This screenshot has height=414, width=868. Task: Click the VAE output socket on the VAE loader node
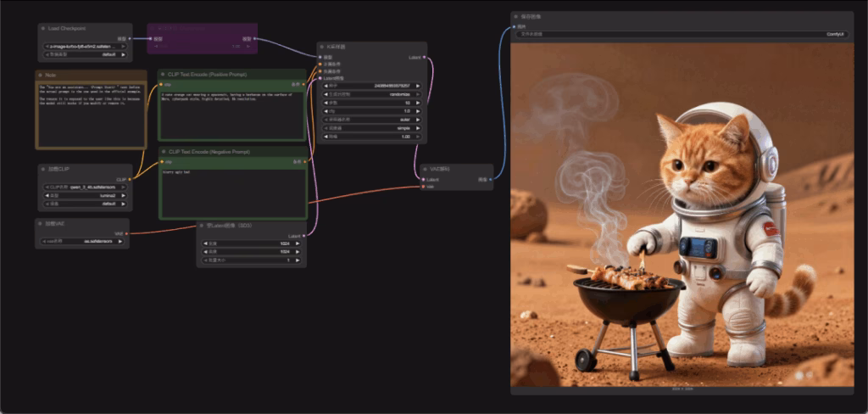[x=127, y=232]
